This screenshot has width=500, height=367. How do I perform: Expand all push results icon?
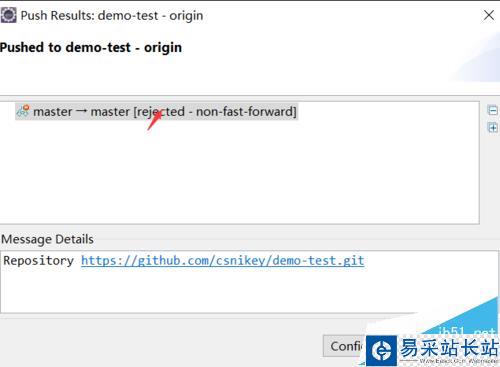pyautogui.click(x=492, y=127)
